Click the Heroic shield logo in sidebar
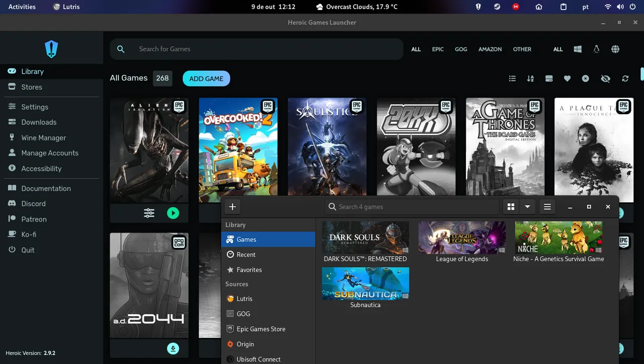Screen dimensions: 644x364 (x=51, y=49)
